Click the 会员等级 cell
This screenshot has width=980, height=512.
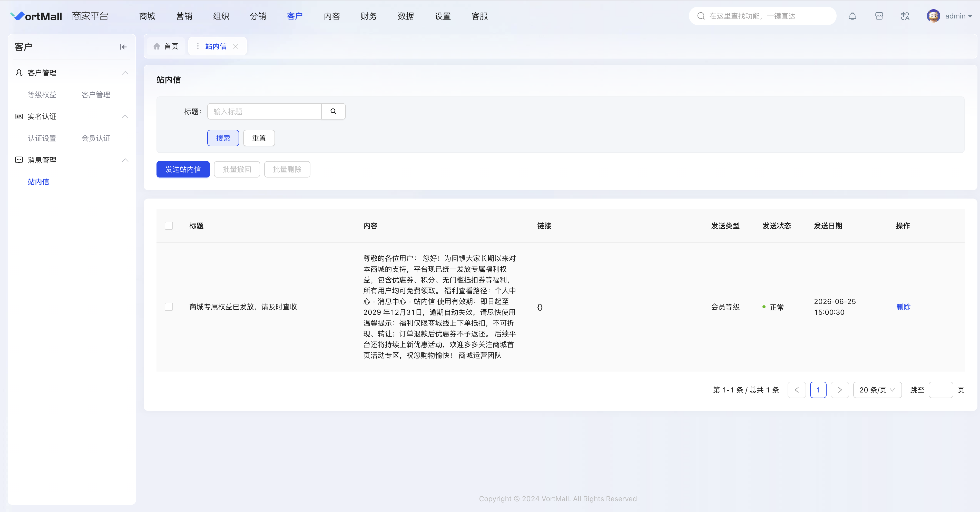pos(725,307)
